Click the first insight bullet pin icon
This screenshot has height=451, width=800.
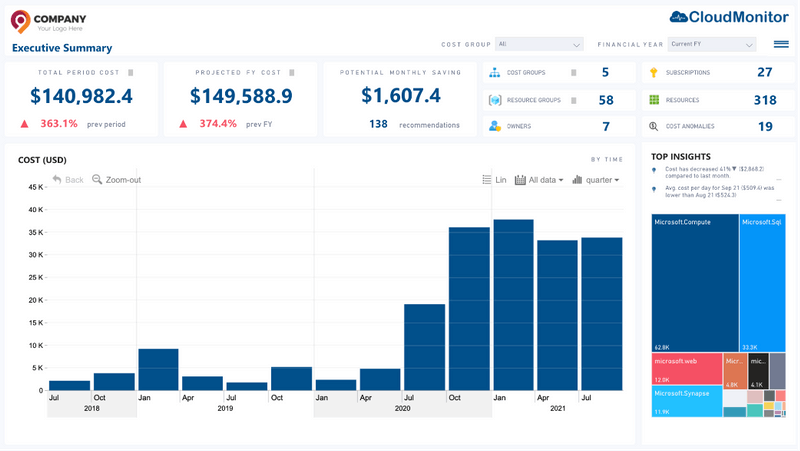(x=654, y=171)
